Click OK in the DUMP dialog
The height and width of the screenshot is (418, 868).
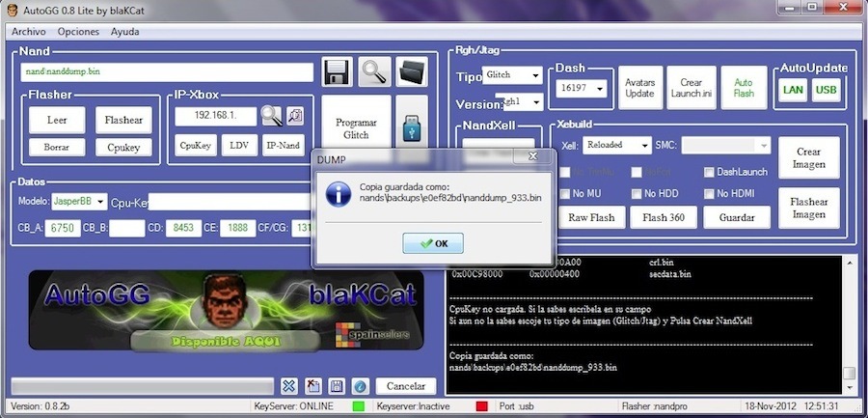(x=433, y=243)
